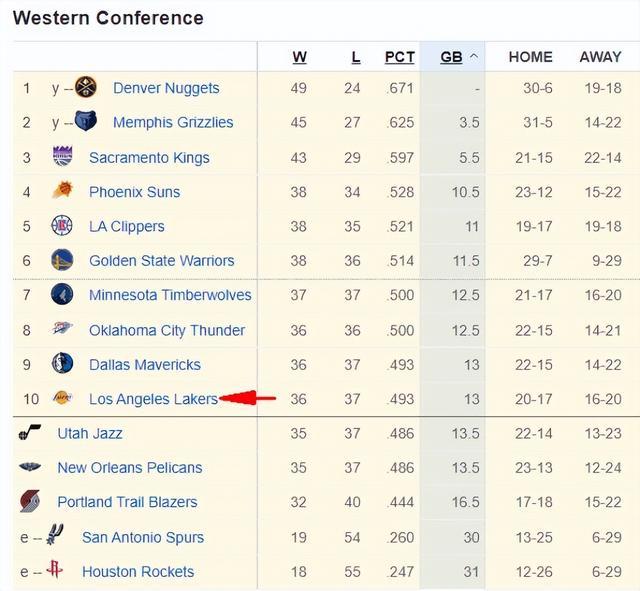Click the Memphis Grizzlies bear logo
640x591 pixels.
tap(86, 121)
